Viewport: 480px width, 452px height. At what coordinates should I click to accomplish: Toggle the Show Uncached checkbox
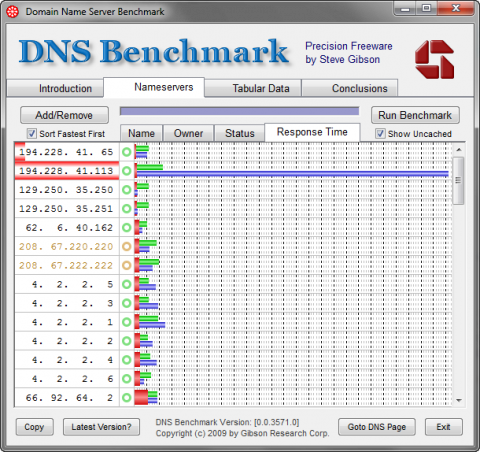pos(380,134)
